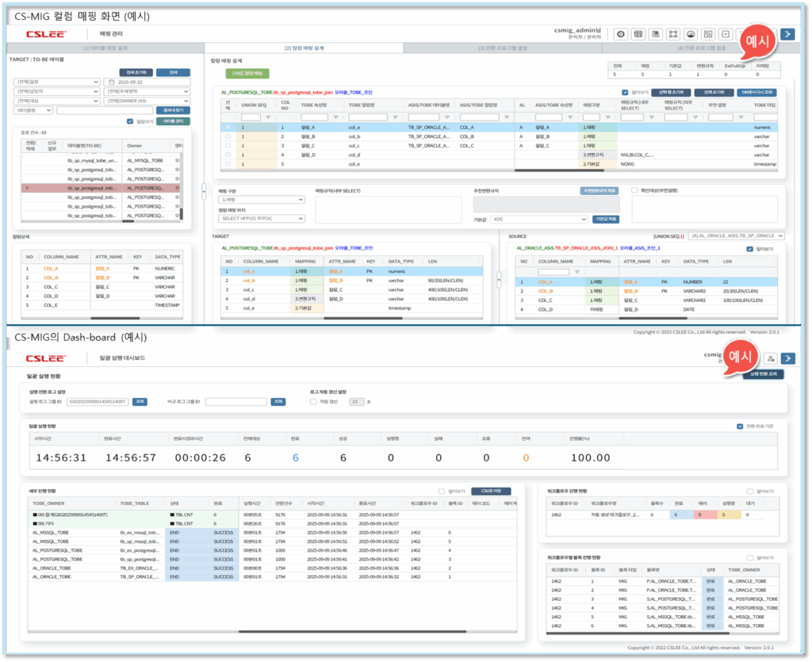Open the dashboard gauge icon in toolbar

point(691,34)
